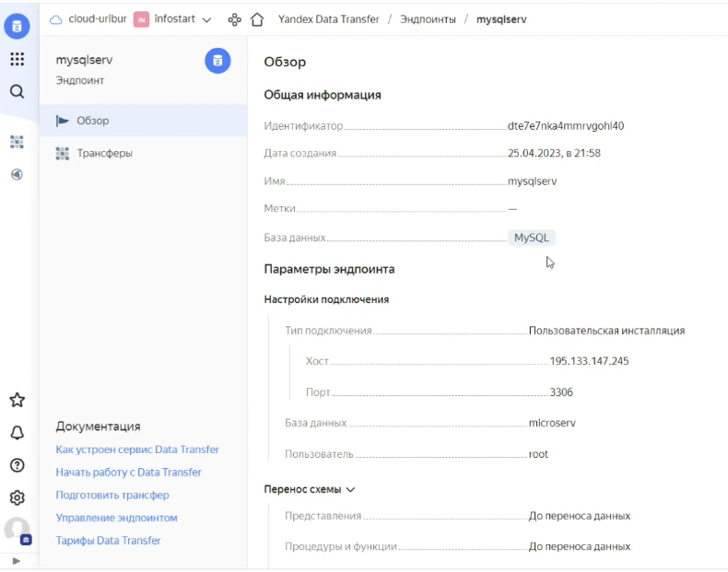
Task: Open Тарифы Data Transfer link
Action: tap(108, 541)
